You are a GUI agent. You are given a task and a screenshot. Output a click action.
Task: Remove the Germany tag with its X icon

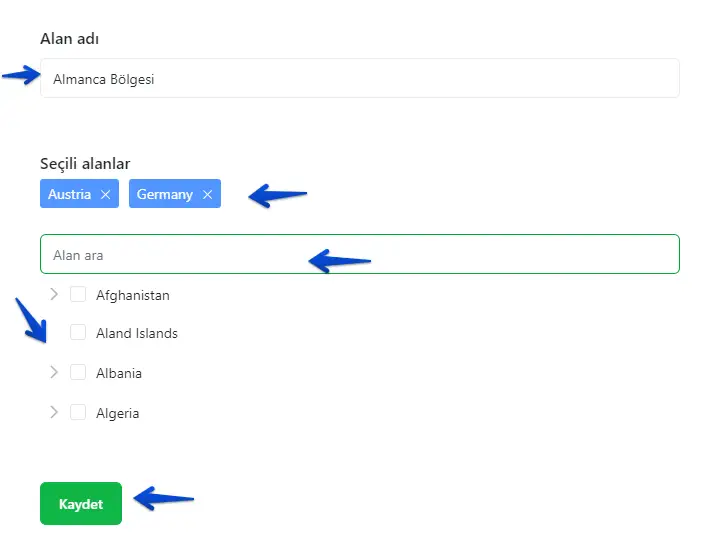(207, 194)
